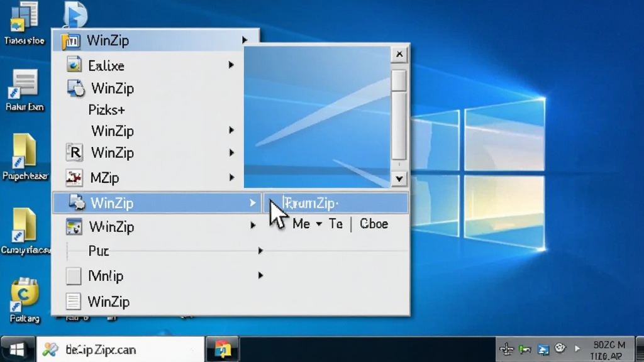Click the WinZip icon below Eallxe
644x362 pixels.
(x=75, y=88)
